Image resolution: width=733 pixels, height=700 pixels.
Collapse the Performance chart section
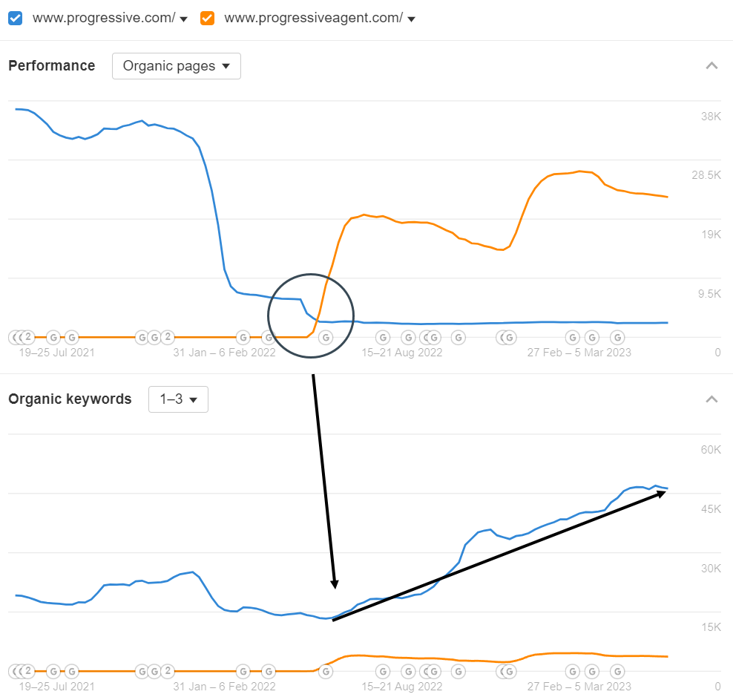pyautogui.click(x=711, y=65)
